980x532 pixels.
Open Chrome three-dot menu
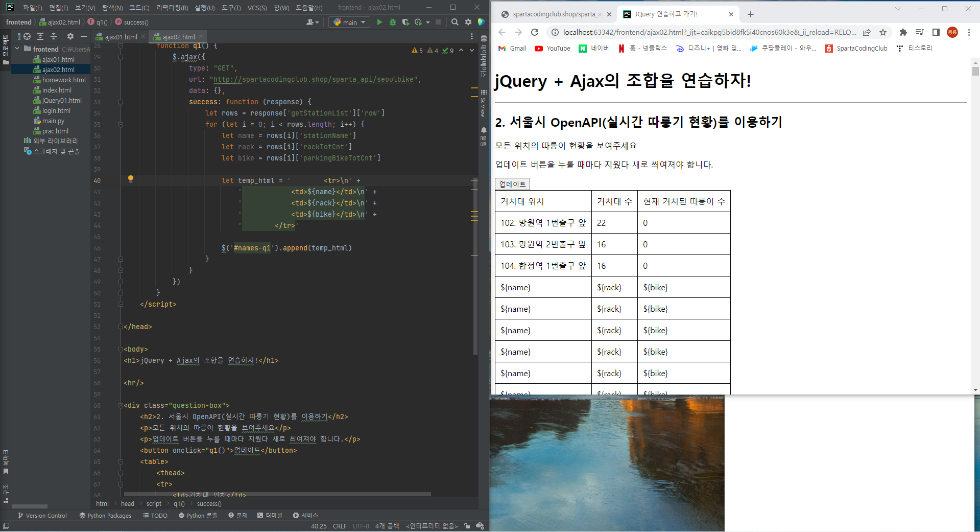(969, 32)
